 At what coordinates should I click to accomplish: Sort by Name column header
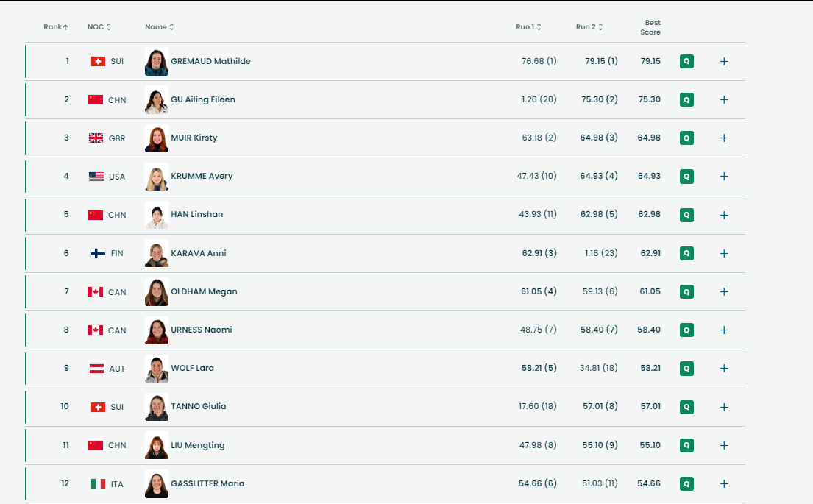(160, 27)
